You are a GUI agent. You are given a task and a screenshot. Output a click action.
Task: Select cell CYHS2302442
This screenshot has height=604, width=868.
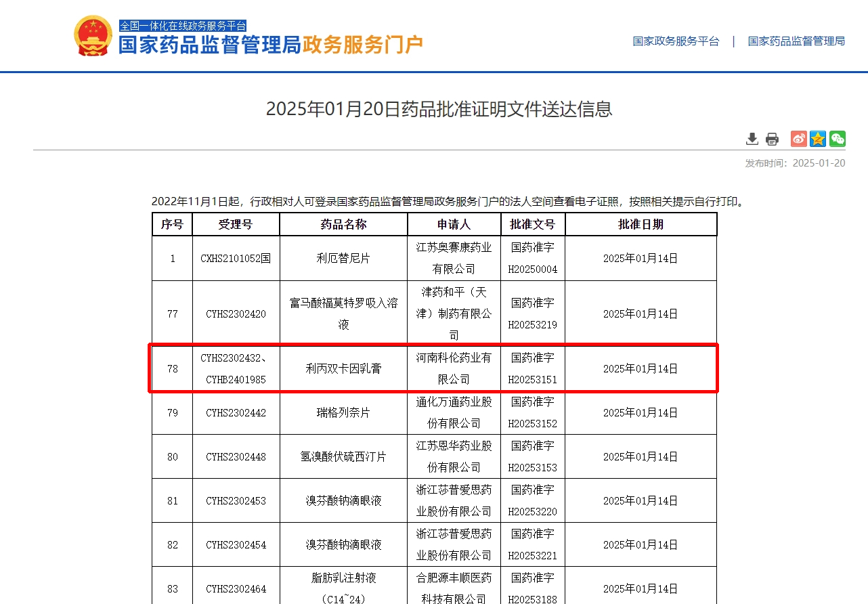pyautogui.click(x=236, y=413)
